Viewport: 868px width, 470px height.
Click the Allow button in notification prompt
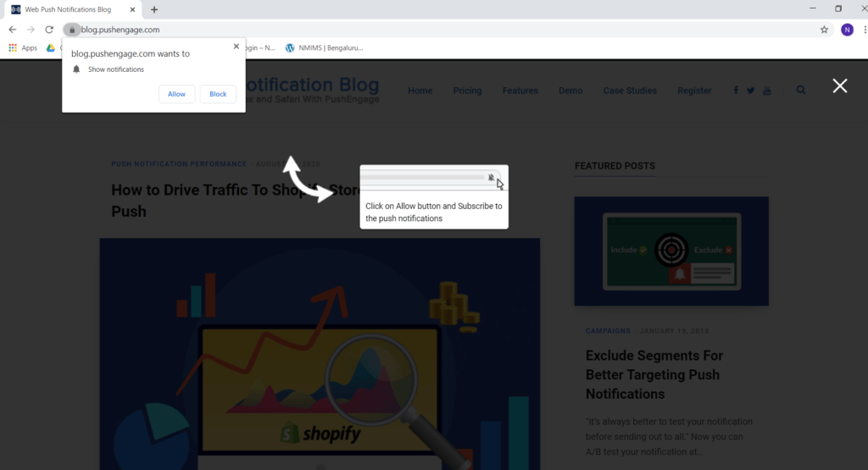click(x=176, y=94)
